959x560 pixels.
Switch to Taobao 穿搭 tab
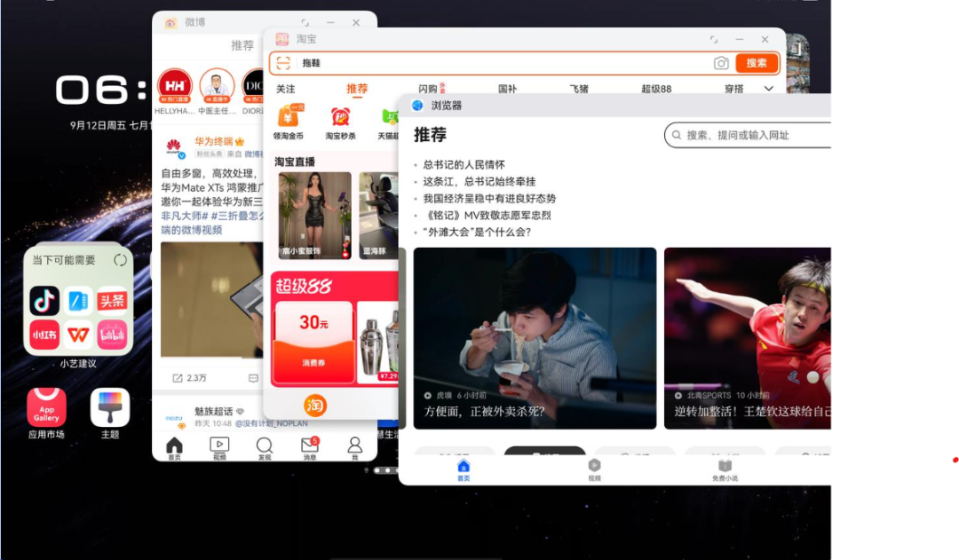click(x=734, y=89)
